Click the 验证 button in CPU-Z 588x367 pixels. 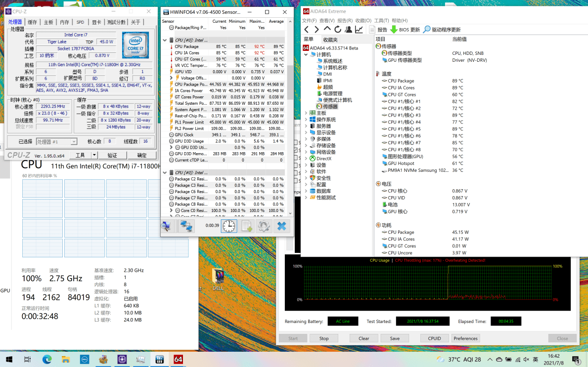[112, 155]
